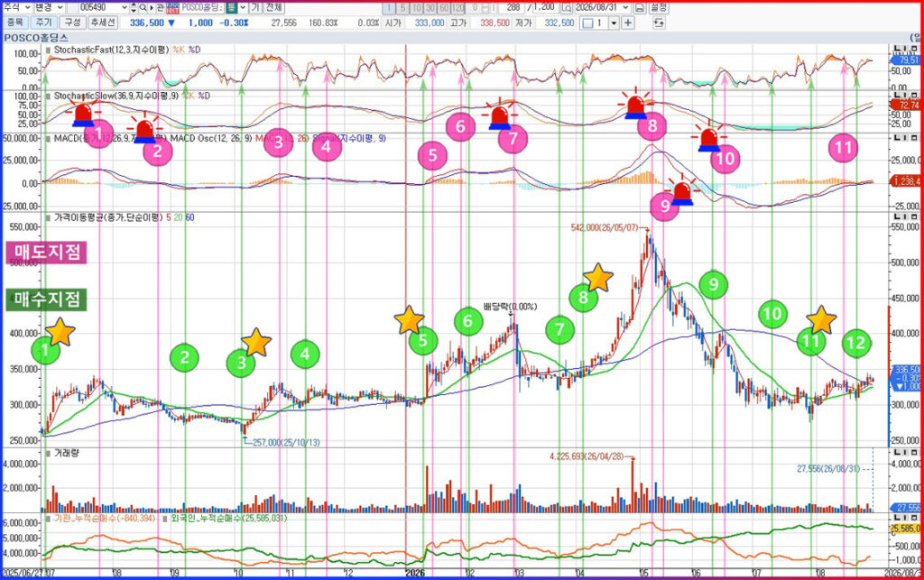The width and height of the screenshot is (924, 580).
Task: Click the stock code up/down stepper
Action: (134, 7)
